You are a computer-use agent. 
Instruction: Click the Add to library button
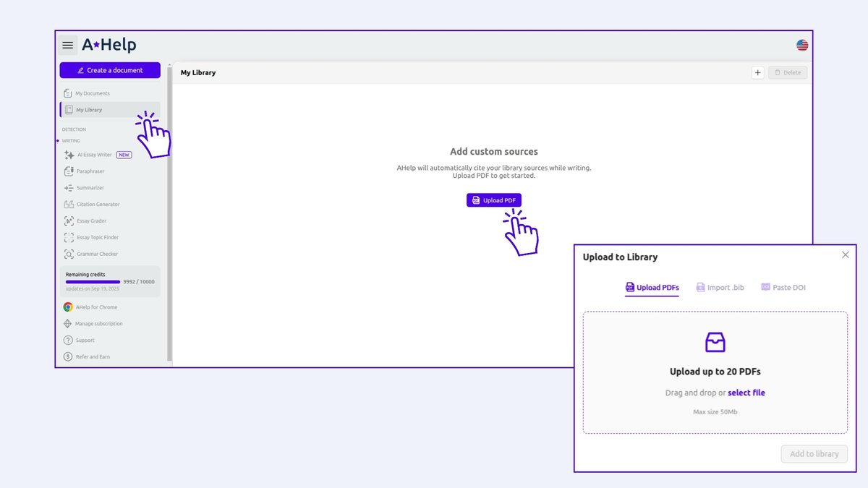[x=814, y=454]
